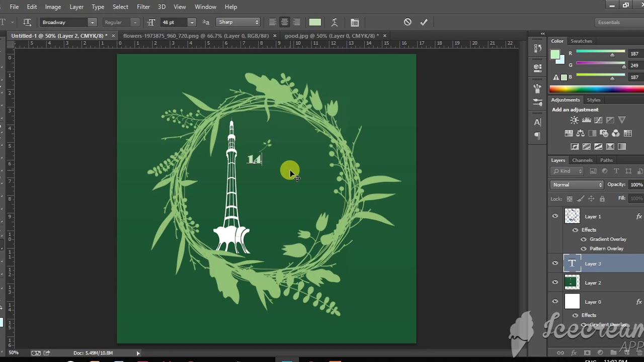Viewport: 644px width, 362px height.
Task: Add a Posterize adjustment
Action: tap(586, 147)
